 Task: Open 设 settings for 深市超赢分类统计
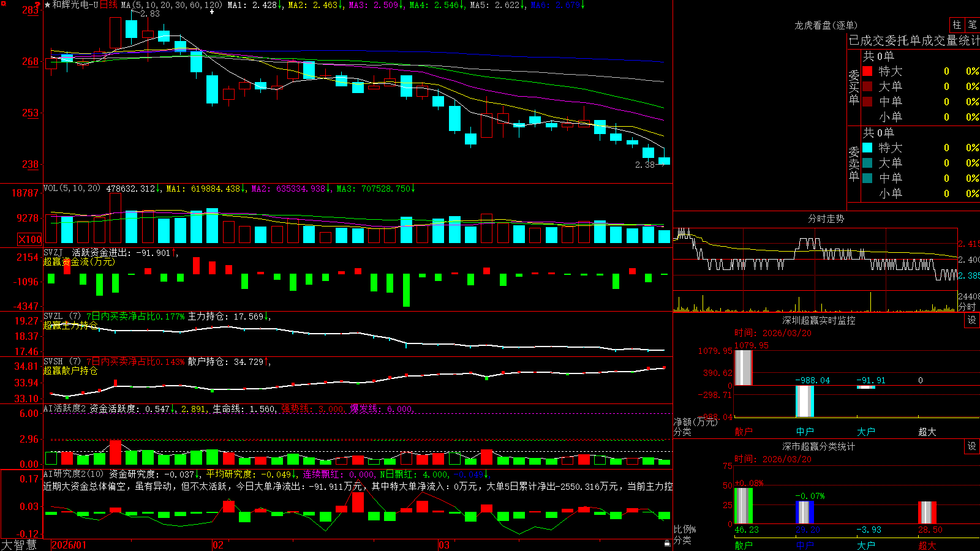(972, 446)
